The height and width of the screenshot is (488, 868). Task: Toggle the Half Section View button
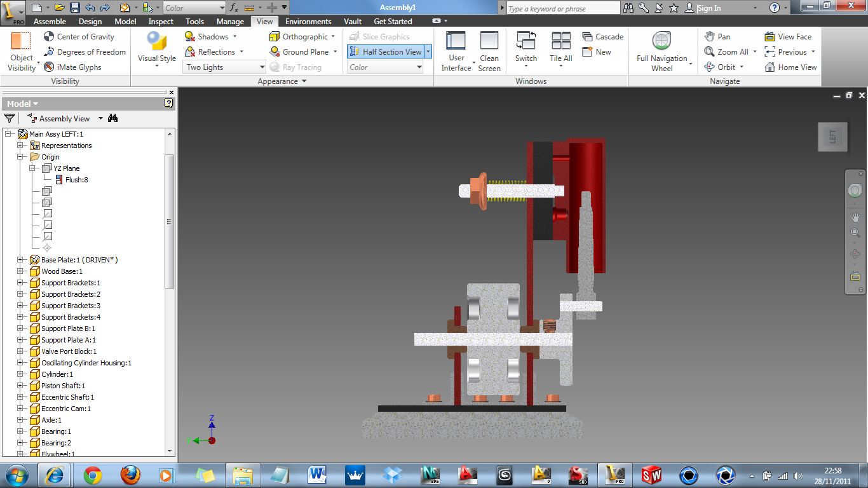coord(386,51)
